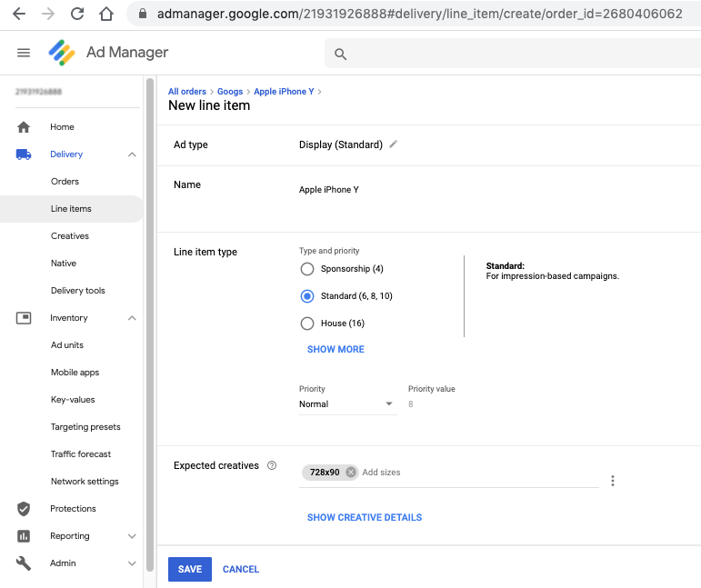The image size is (701, 588).
Task: Open Line items in the sidebar
Action: pos(71,209)
